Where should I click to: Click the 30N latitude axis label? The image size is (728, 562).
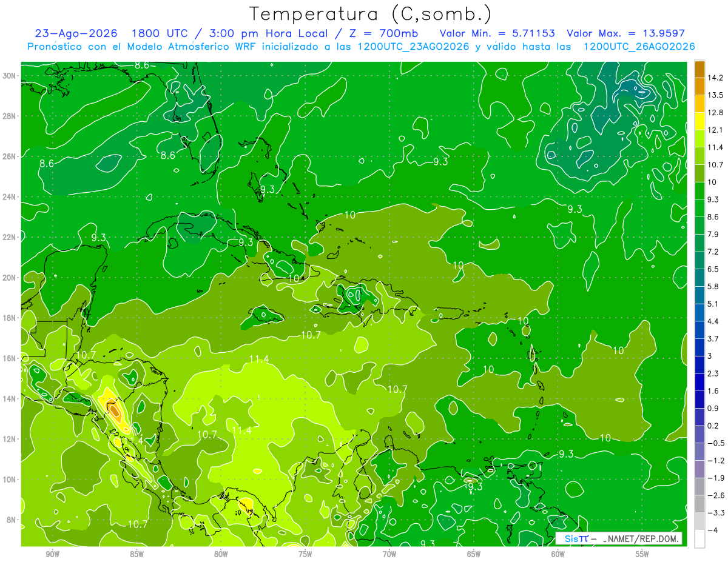click(x=10, y=76)
